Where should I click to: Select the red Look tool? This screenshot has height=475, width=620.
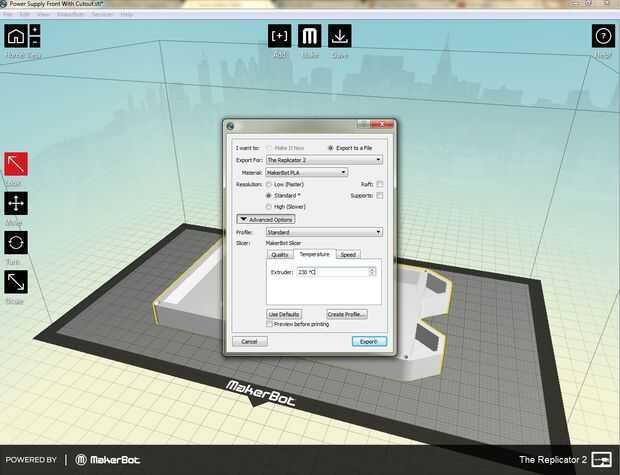pos(16,164)
